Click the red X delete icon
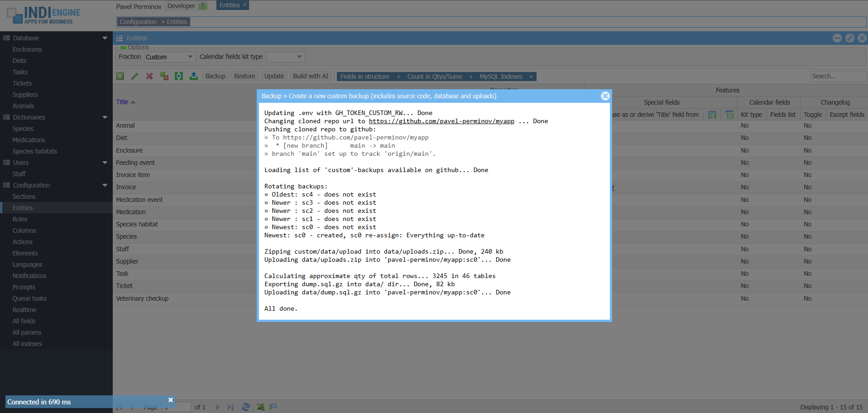 coord(149,76)
